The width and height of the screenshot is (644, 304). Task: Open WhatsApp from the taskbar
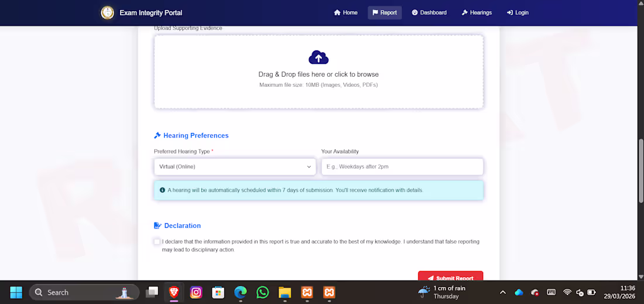point(263,292)
